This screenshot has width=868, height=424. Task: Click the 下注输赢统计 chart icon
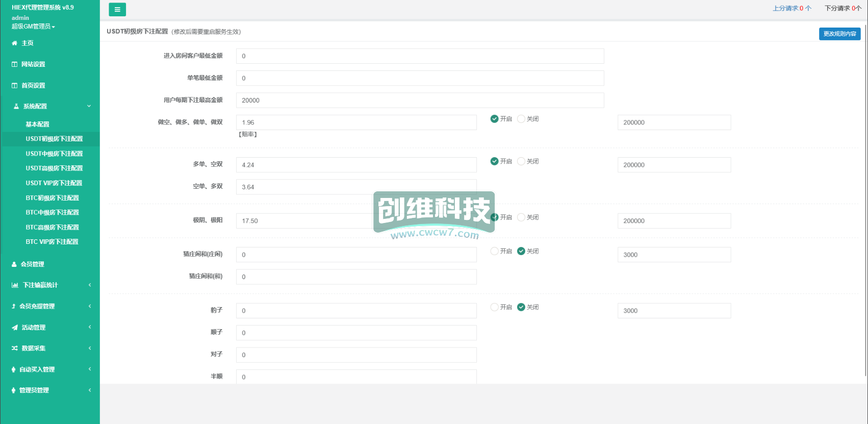(15, 285)
